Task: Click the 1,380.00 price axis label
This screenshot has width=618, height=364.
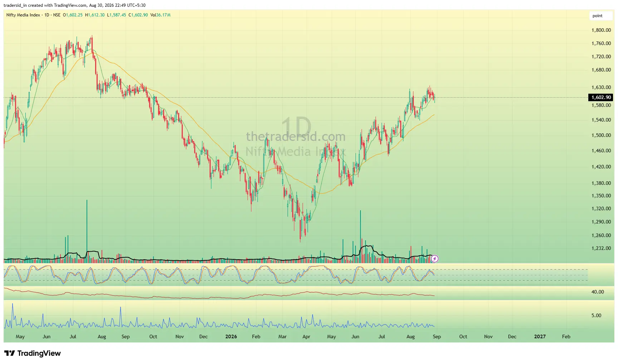Action: 601,183
